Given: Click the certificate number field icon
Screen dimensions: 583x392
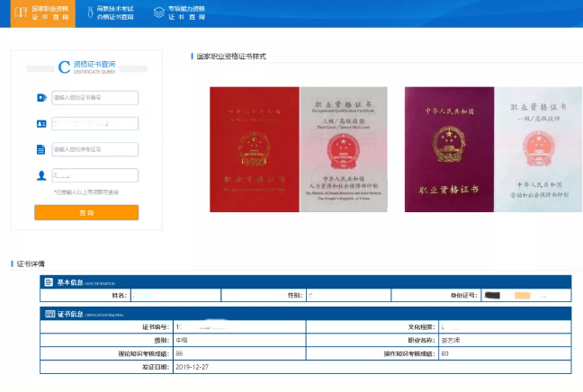Looking at the screenshot, I should coord(41,98).
